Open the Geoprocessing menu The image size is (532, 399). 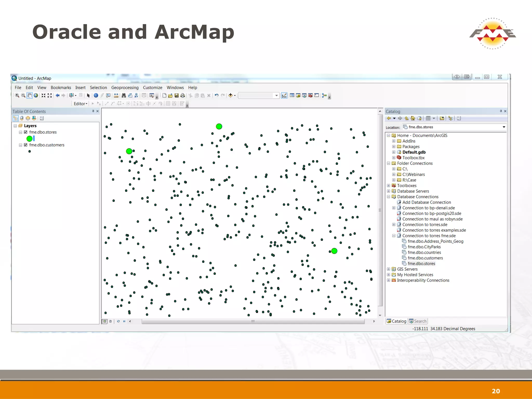click(125, 88)
